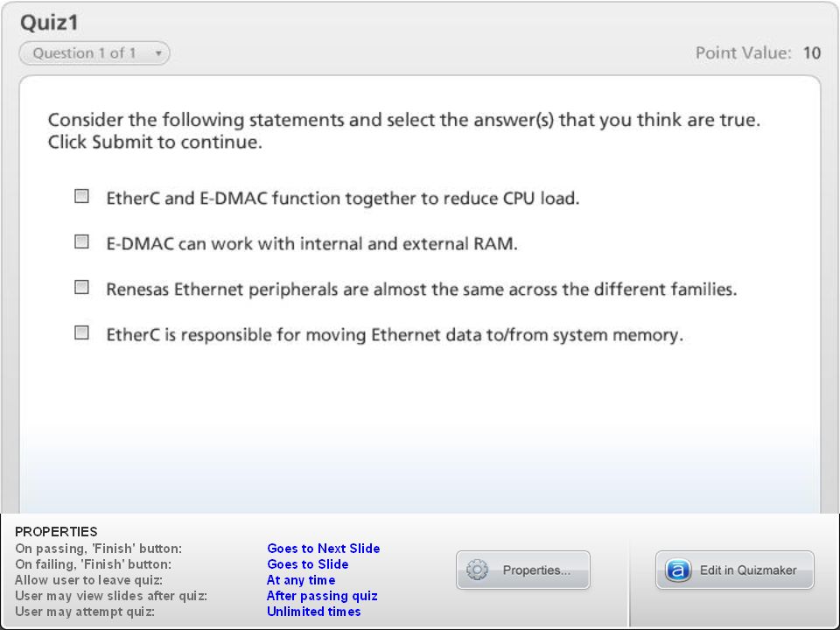Click 'Unlimited times' attempts link
The image size is (840, 630).
point(314,612)
